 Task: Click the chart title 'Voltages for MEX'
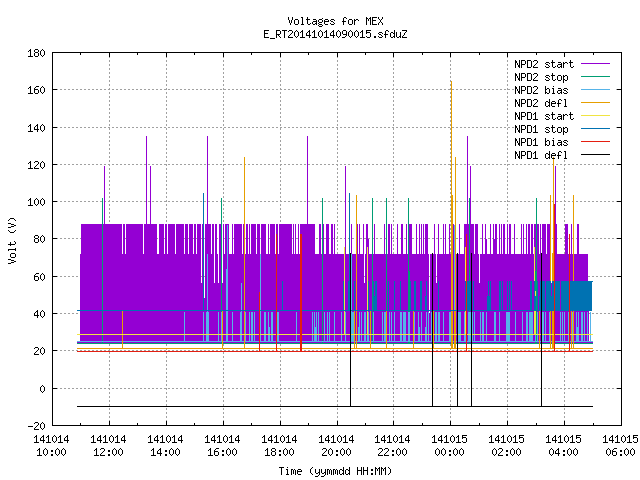click(335, 21)
